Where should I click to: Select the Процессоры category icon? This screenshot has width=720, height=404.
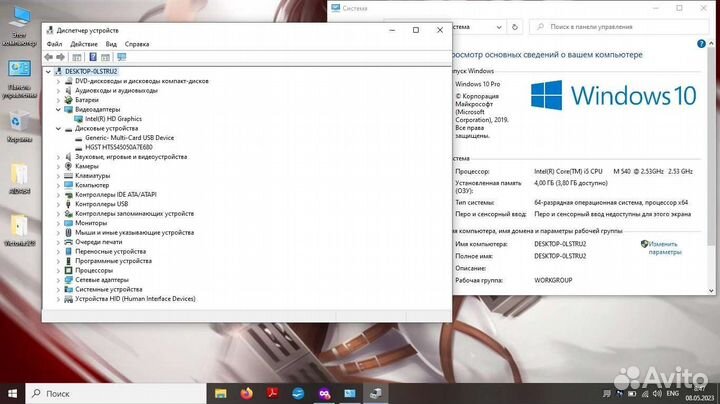(68, 270)
